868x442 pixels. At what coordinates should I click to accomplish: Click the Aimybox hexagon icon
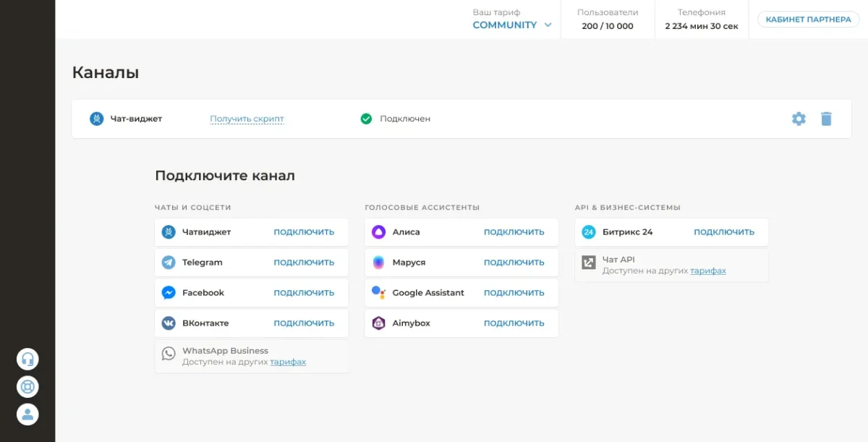tap(379, 323)
